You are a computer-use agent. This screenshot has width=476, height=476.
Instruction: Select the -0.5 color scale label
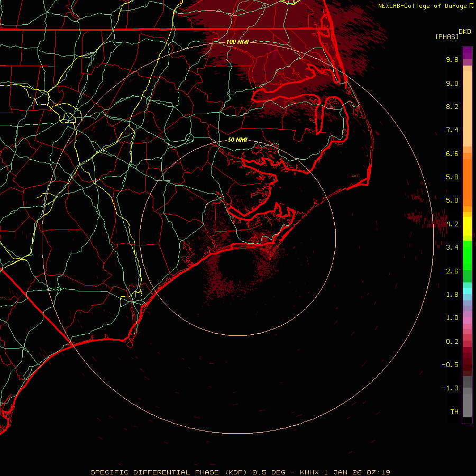pos(450,365)
